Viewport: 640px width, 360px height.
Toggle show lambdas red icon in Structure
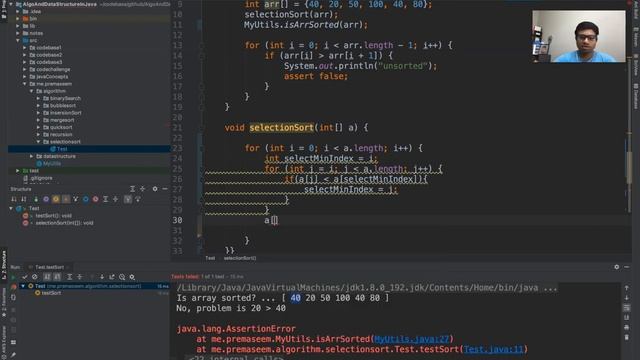coord(96,199)
